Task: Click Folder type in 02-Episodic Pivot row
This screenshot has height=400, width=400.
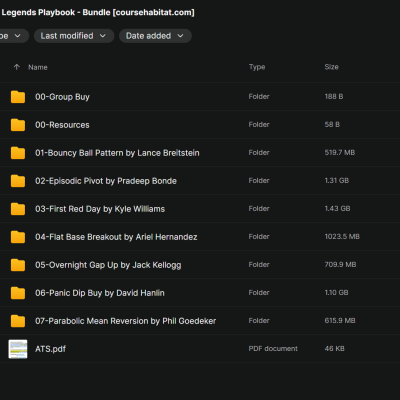Action: (259, 180)
